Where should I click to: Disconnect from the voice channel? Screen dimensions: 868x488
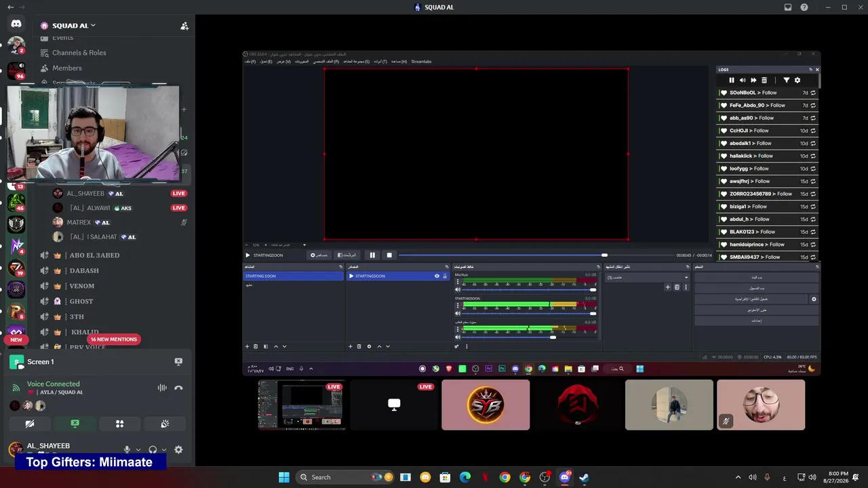[178, 388]
